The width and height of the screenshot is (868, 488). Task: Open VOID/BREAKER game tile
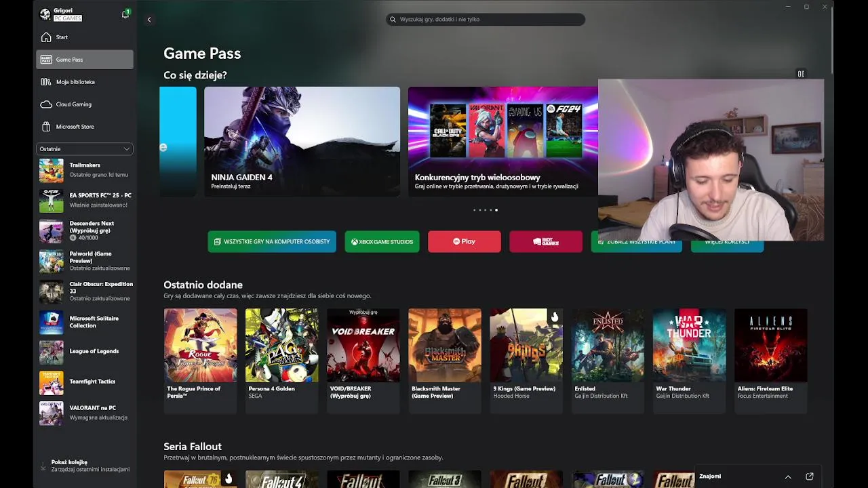pyautogui.click(x=363, y=360)
